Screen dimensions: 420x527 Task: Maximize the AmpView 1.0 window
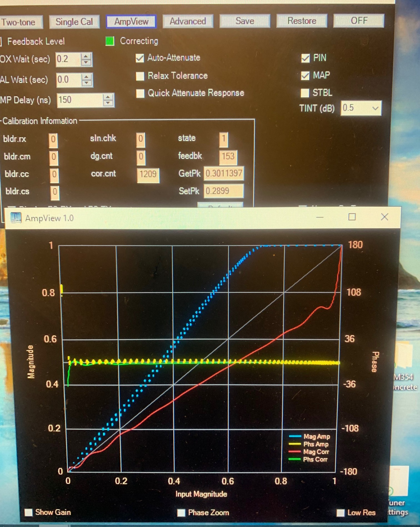352,217
